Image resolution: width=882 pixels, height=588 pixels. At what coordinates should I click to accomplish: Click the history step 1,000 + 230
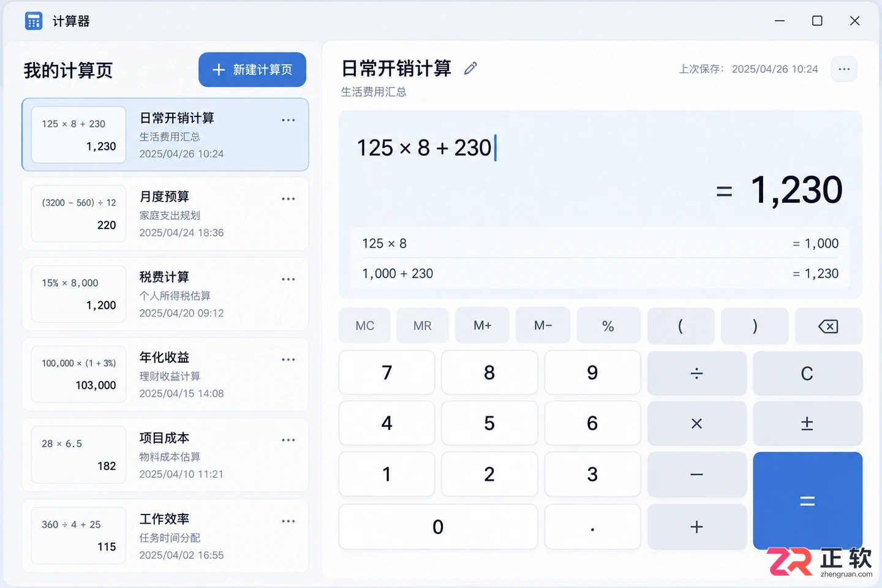coord(600,273)
